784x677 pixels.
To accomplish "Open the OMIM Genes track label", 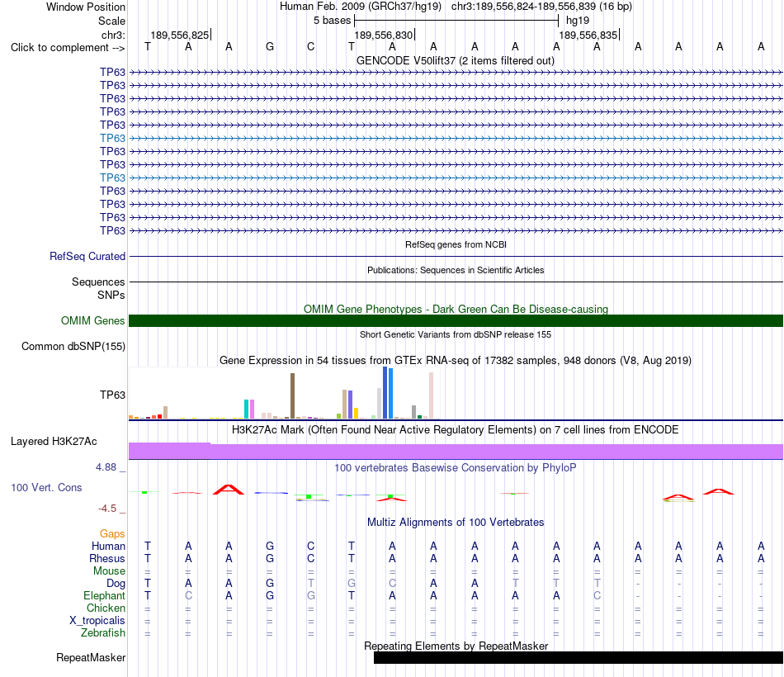I will click(92, 320).
